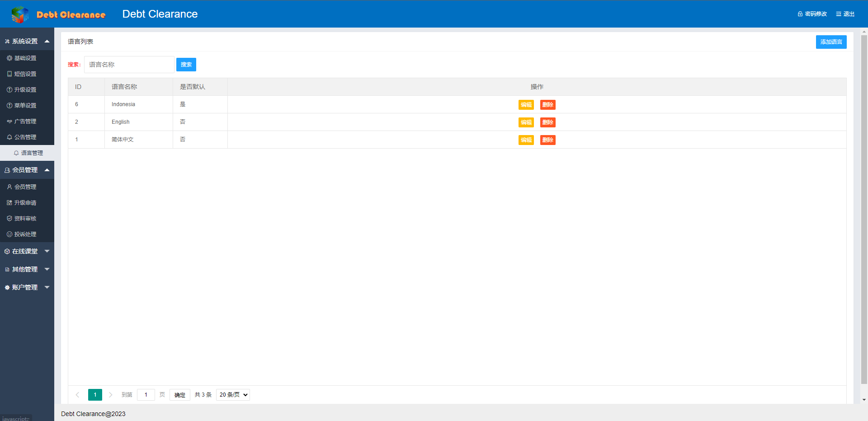Log out via the 退出 link
This screenshot has height=421, width=868.
(845, 14)
